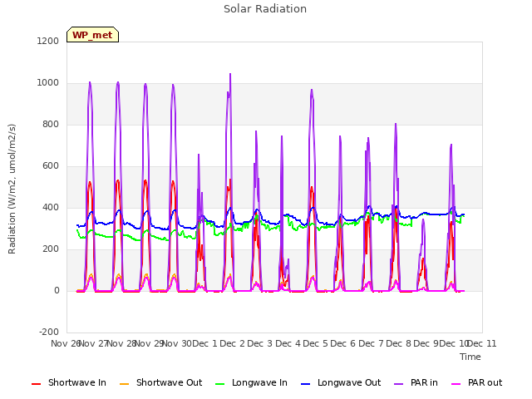Click the blue Longwave Out legend swatch
The image size is (532, 399).
click(305, 384)
